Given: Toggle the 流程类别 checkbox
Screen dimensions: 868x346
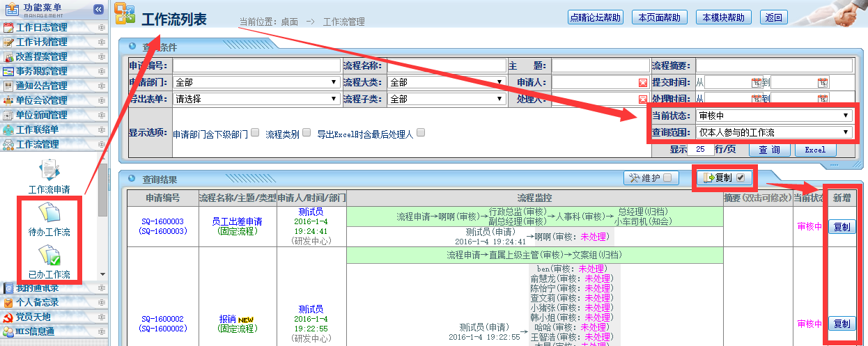Looking at the screenshot, I should tap(307, 133).
